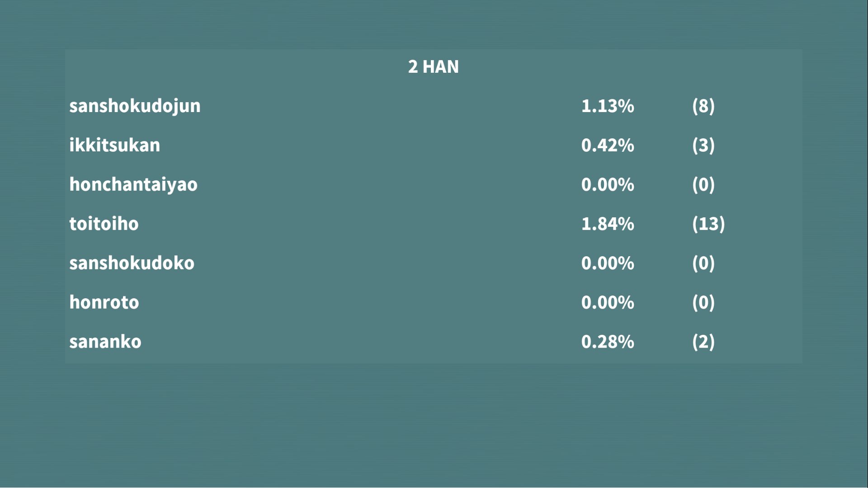Click the 2 HAN table heading
Image resolution: width=868 pixels, height=488 pixels.
coord(433,67)
